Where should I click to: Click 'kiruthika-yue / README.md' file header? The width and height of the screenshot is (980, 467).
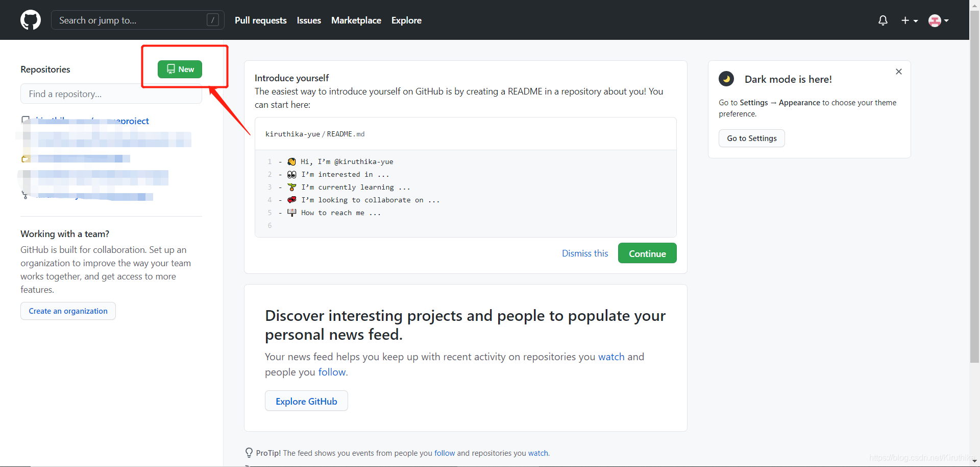coord(315,134)
